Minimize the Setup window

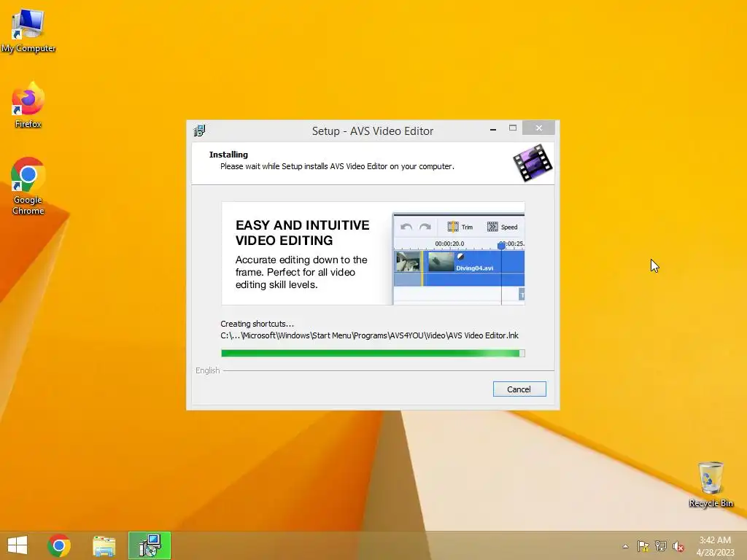click(x=493, y=128)
